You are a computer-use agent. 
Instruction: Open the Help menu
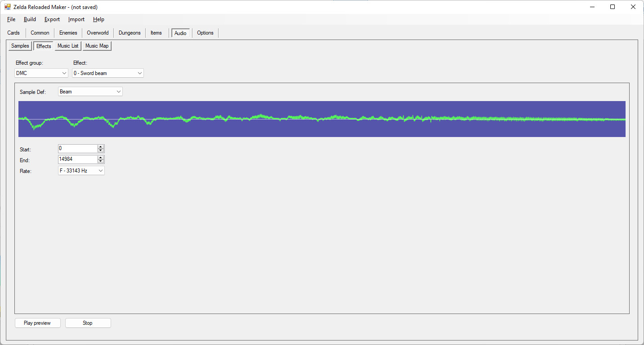[98, 19]
